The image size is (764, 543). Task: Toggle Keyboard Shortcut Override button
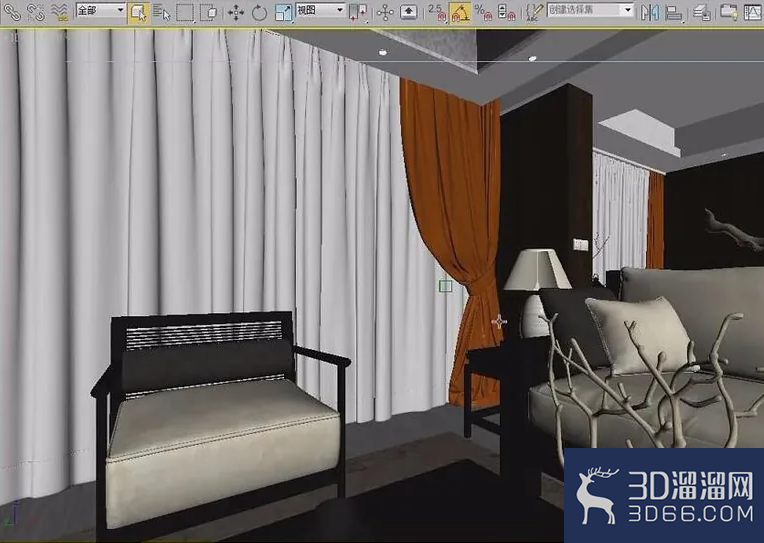coord(408,13)
